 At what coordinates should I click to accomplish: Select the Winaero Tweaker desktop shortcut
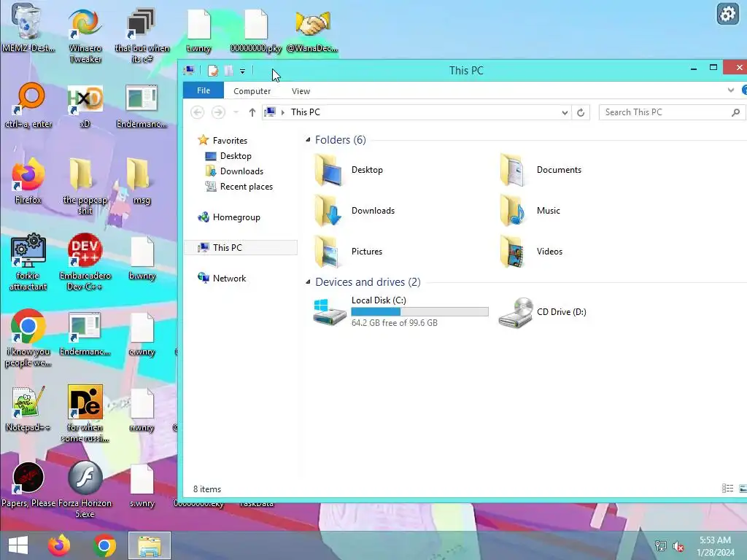[x=85, y=35]
